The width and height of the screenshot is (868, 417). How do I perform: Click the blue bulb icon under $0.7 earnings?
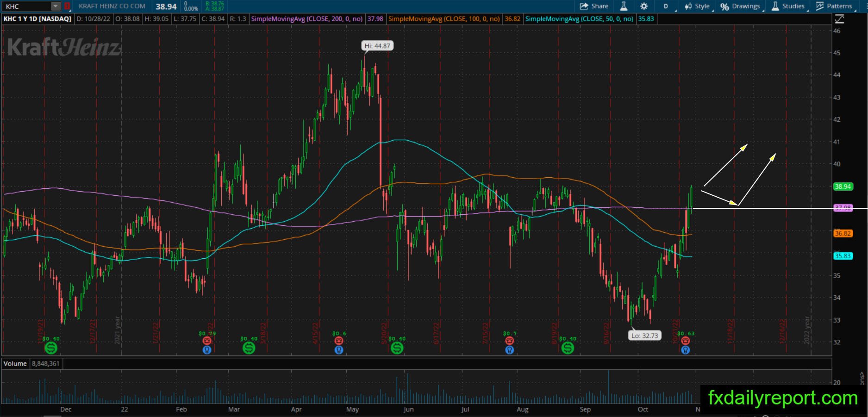510,350
